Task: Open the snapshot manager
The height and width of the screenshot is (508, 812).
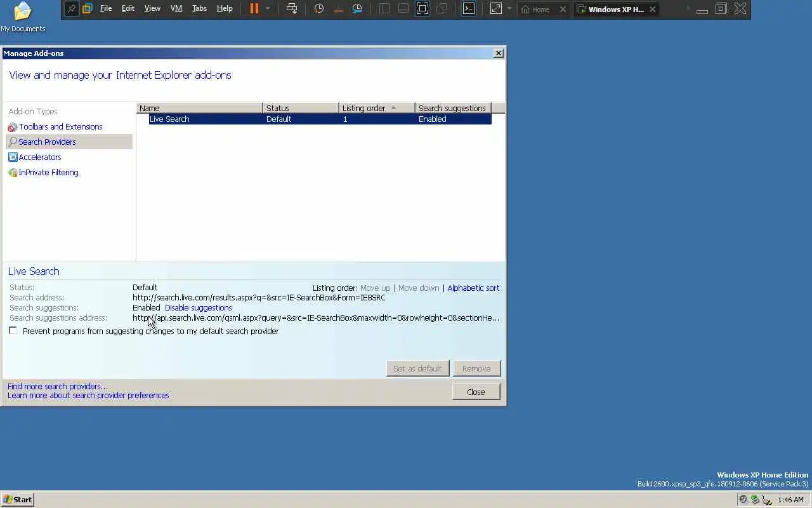Action: tap(357, 9)
